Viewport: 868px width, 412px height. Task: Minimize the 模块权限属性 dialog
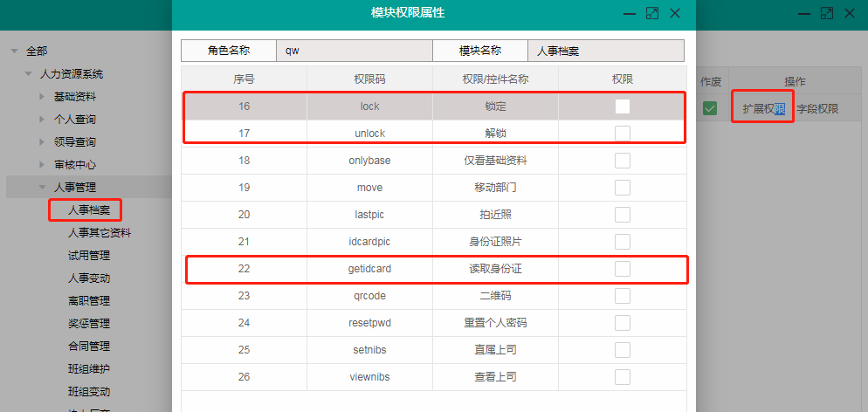[x=629, y=13]
